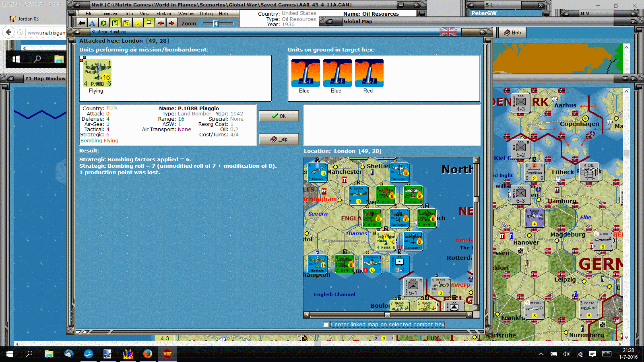Click the red right arrow toolbar icon

(x=172, y=23)
